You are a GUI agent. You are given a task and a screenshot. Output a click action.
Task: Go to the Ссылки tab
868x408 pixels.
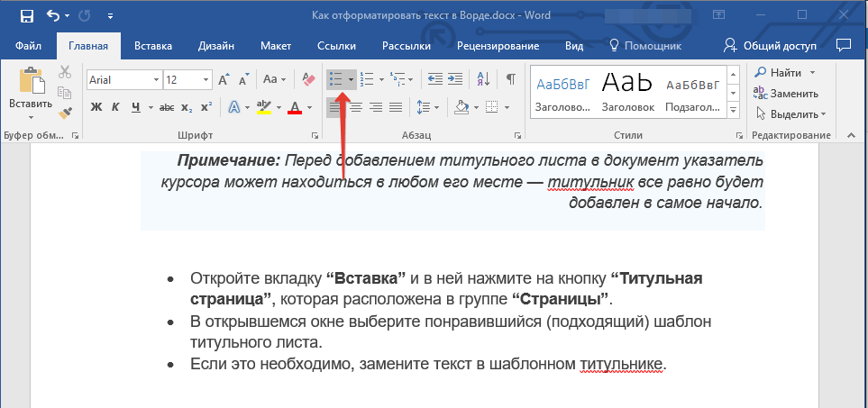[336, 46]
